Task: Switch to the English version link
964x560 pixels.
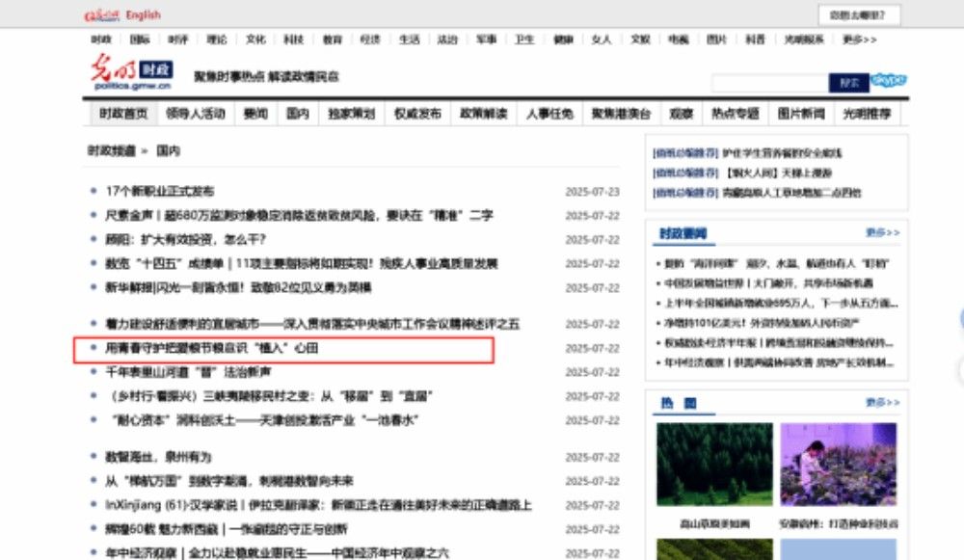Action: coord(144,14)
